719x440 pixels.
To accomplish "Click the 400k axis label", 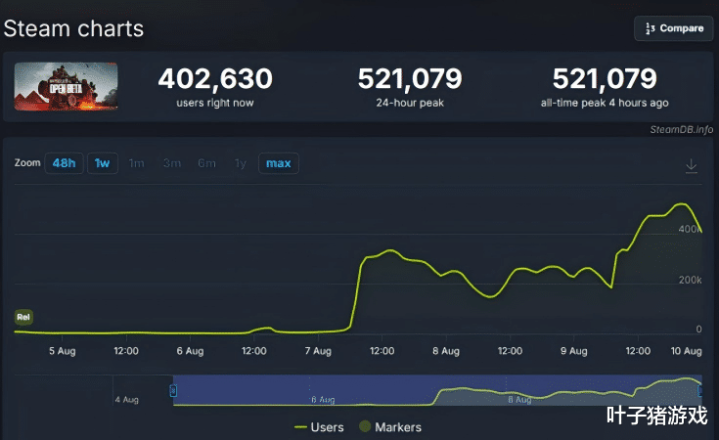I will [690, 229].
